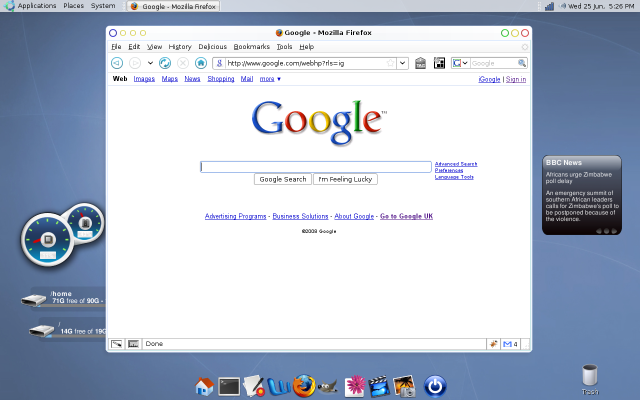Click the volume icon in top panel
Screen dimensions: 640x400
[x=563, y=6]
